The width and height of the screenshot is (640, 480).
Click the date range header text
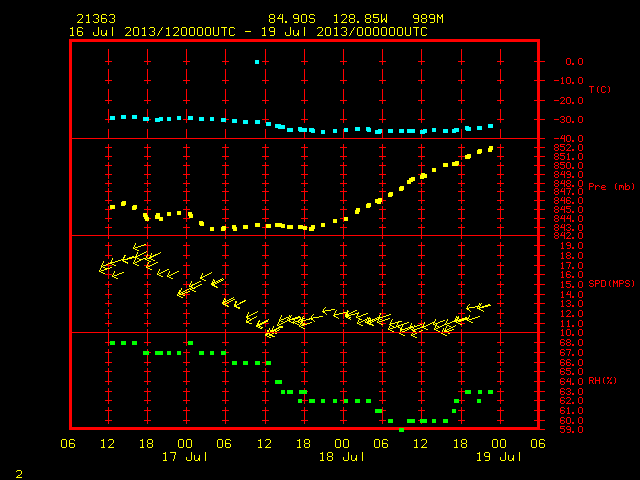[x=248, y=32]
